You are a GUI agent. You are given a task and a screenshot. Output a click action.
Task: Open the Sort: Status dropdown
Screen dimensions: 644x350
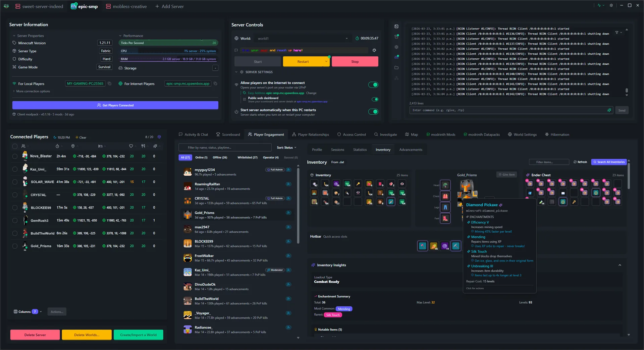[x=286, y=147]
